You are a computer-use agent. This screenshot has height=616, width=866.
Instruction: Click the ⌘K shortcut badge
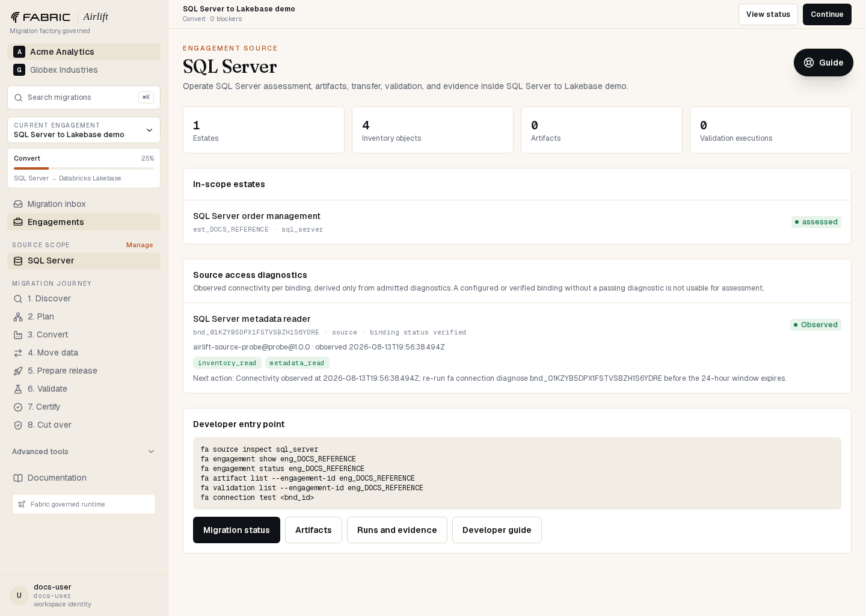(x=146, y=97)
